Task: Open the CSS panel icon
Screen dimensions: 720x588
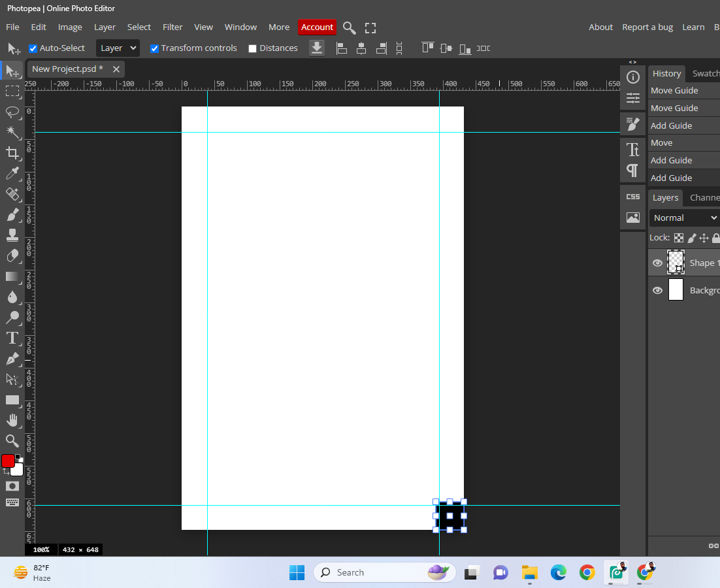Action: click(x=632, y=197)
